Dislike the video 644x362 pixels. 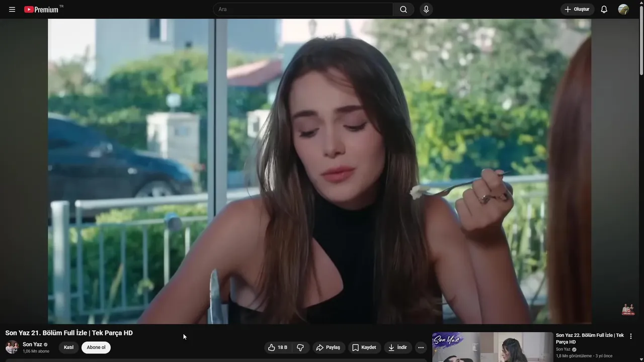click(x=300, y=347)
